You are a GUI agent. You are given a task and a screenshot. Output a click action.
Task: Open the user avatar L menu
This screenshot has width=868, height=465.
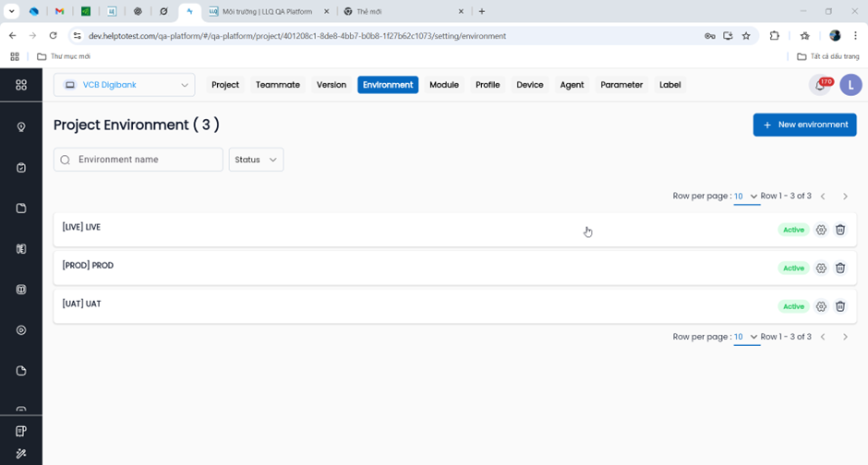click(850, 85)
